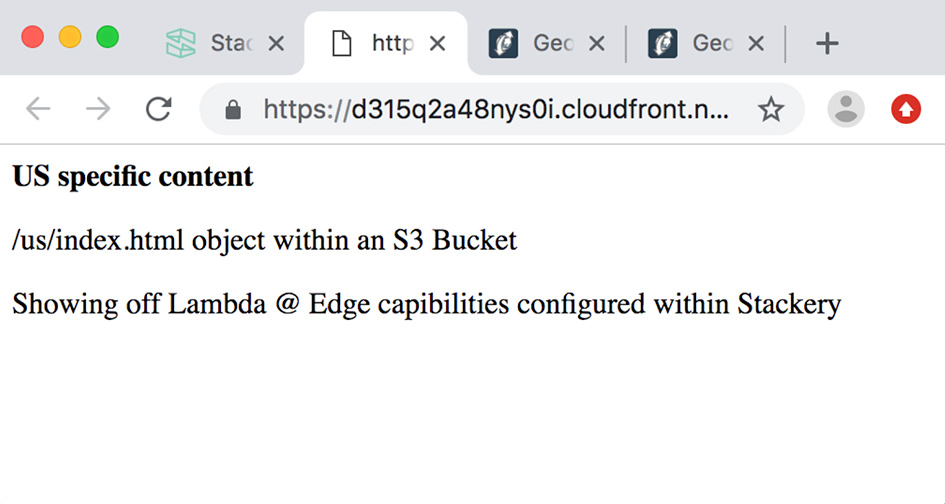Bookmark this page with the star icon
This screenshot has width=945, height=504.
(771, 109)
